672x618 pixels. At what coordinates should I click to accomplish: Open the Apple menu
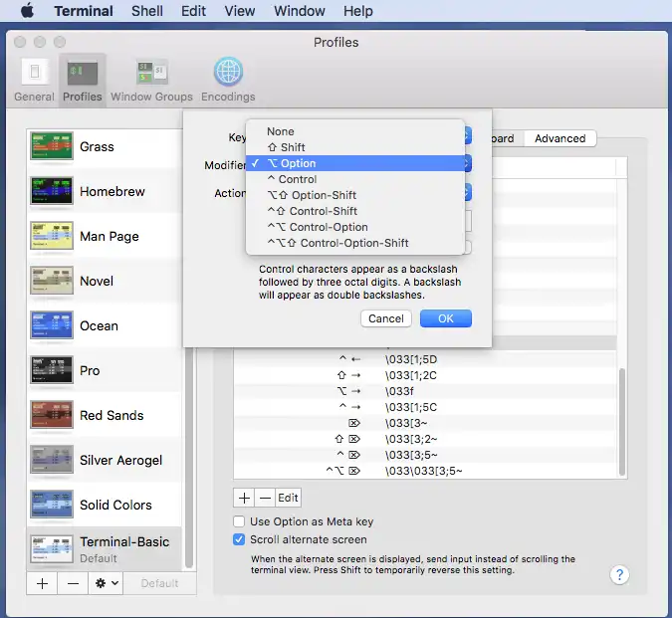coord(27,11)
